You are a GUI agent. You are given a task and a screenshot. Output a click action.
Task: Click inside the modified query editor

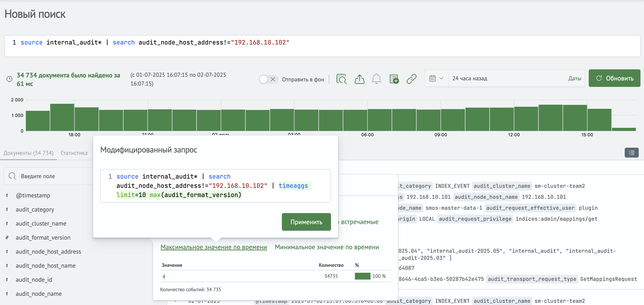pyautogui.click(x=215, y=186)
